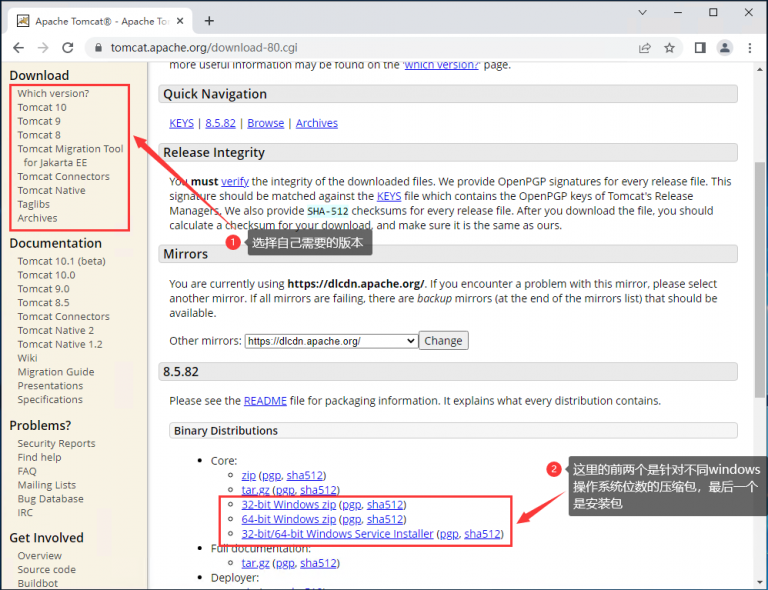This screenshot has width=768, height=590.
Task: Click the browser back arrow
Action: click(x=19, y=47)
